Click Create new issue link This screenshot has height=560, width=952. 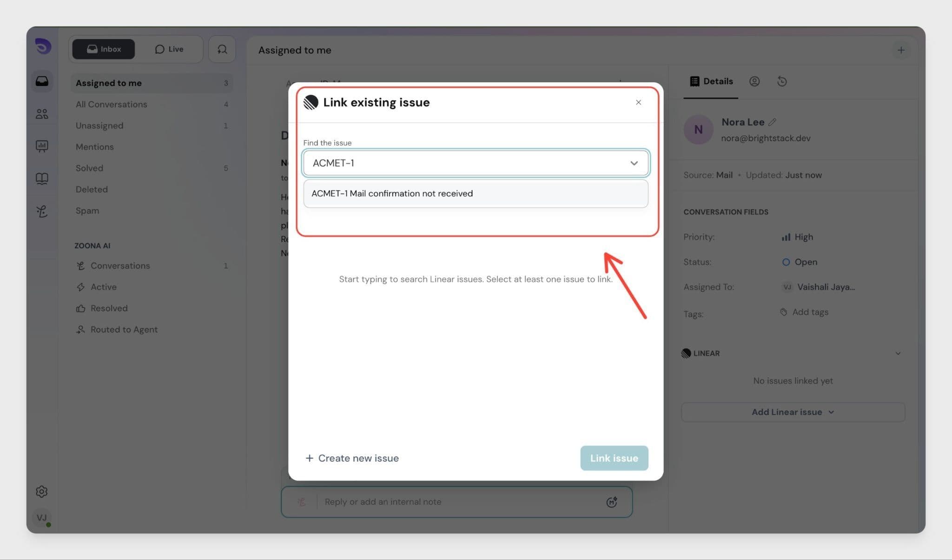point(352,458)
